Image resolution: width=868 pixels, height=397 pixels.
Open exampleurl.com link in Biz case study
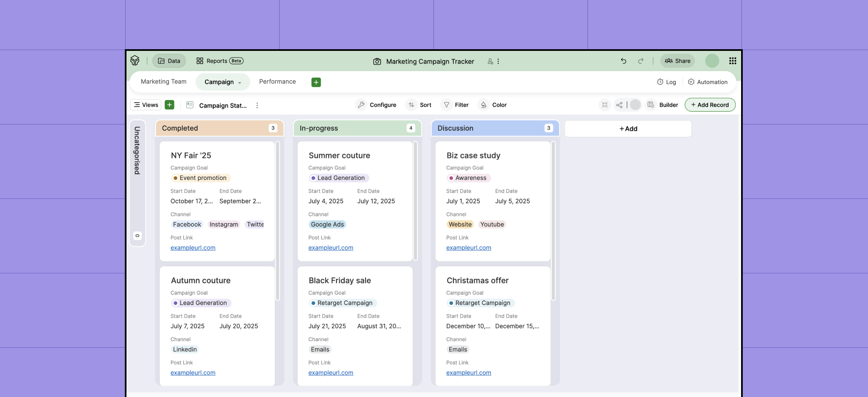tap(469, 248)
